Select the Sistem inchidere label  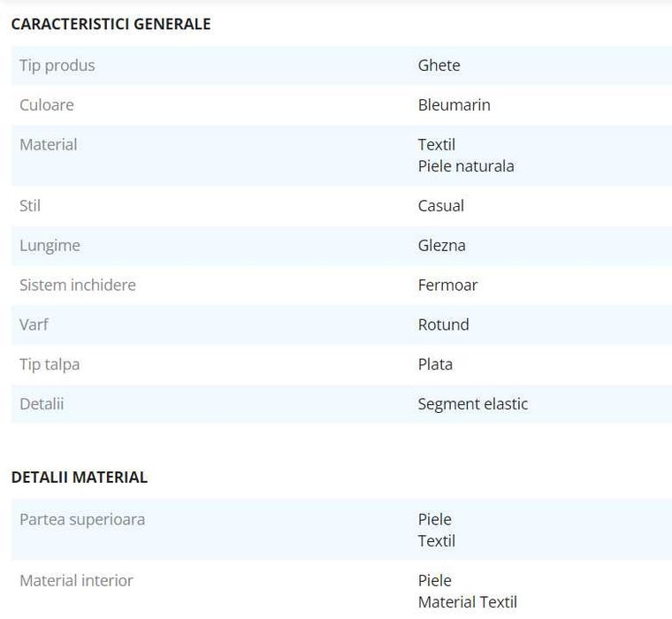click(78, 285)
